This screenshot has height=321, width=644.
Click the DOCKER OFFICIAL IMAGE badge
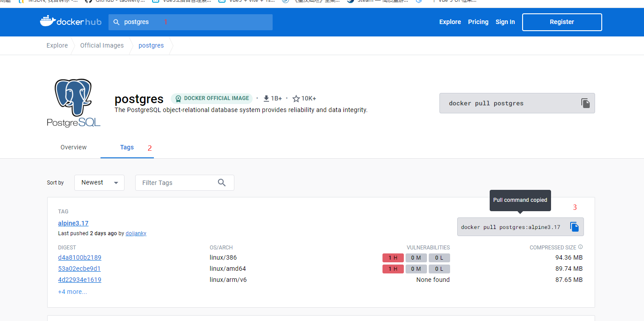[212, 98]
